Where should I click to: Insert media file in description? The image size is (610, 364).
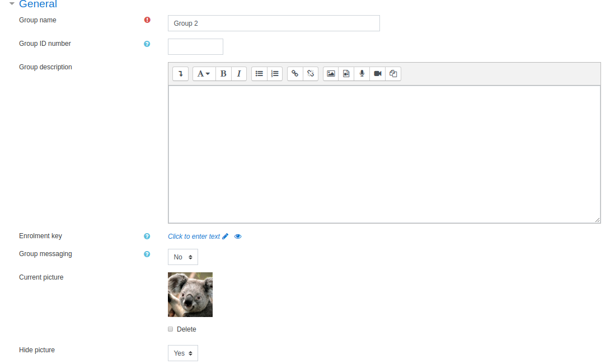click(x=346, y=73)
